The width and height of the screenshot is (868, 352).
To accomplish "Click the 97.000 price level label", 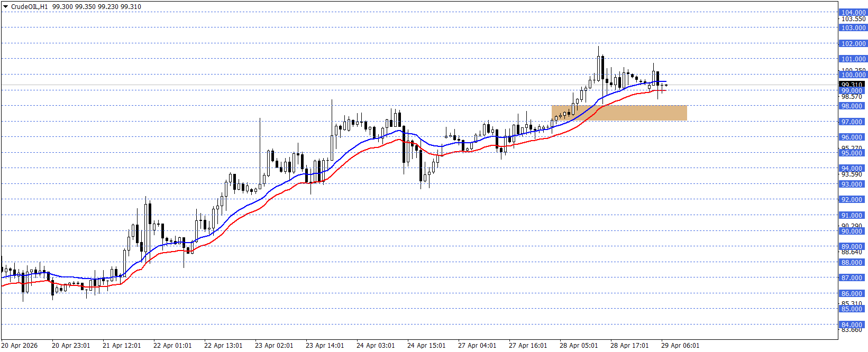I will point(853,122).
